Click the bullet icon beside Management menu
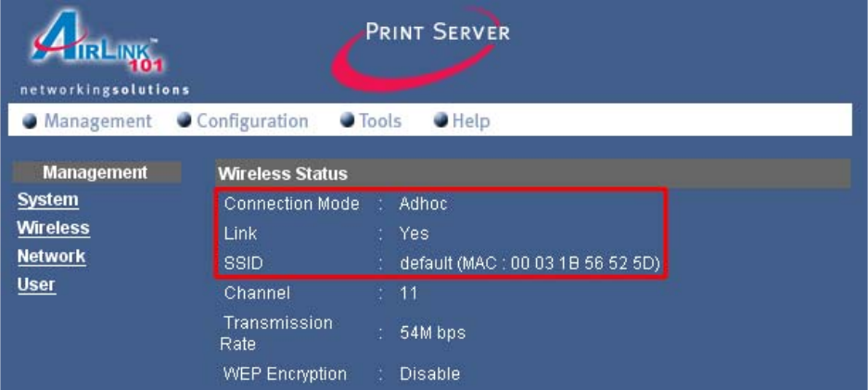The image size is (868, 390). tap(30, 121)
